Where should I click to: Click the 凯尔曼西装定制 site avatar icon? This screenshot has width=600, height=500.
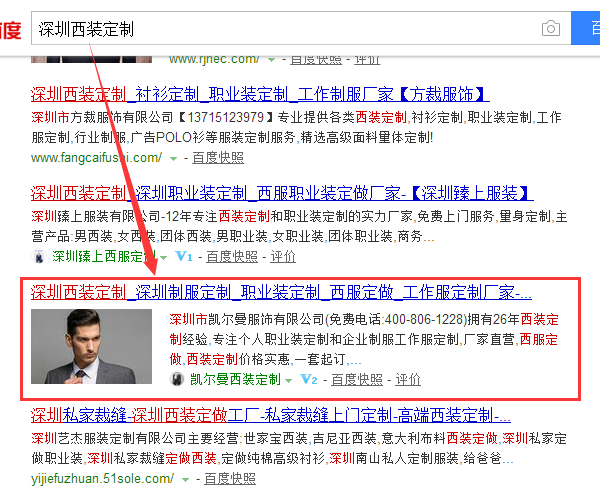tap(176, 379)
